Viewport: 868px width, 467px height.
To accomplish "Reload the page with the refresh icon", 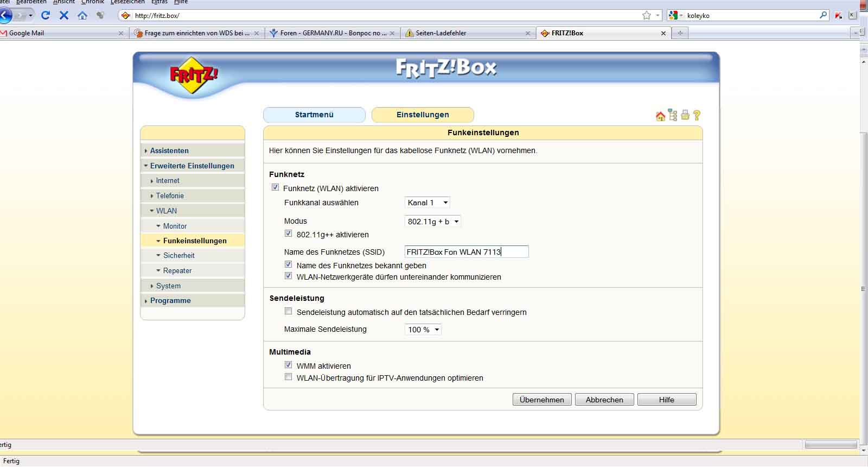I will pos(46,15).
